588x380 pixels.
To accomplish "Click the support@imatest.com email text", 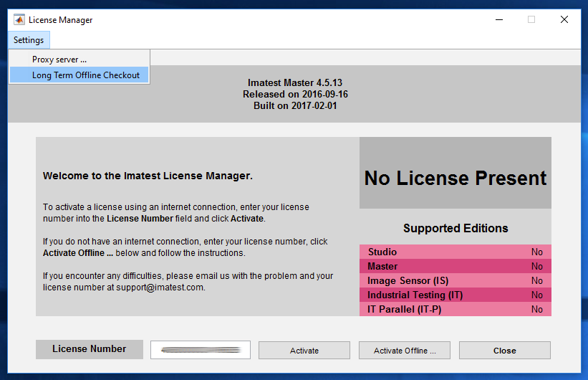I will pyautogui.click(x=160, y=288).
